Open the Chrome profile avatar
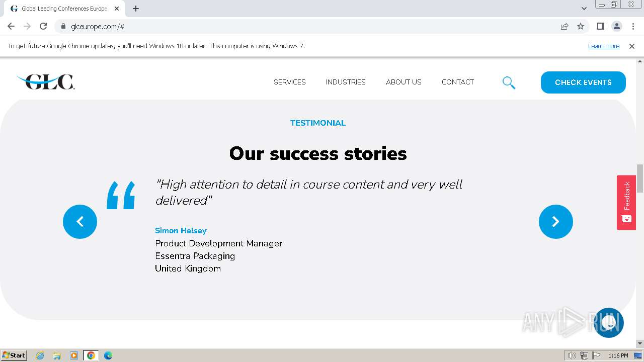 pyautogui.click(x=616, y=26)
